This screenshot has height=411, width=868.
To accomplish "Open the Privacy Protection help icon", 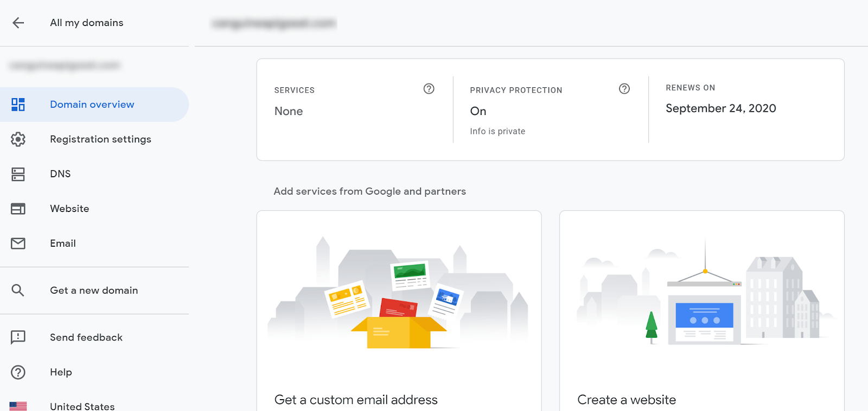I will pyautogui.click(x=624, y=89).
